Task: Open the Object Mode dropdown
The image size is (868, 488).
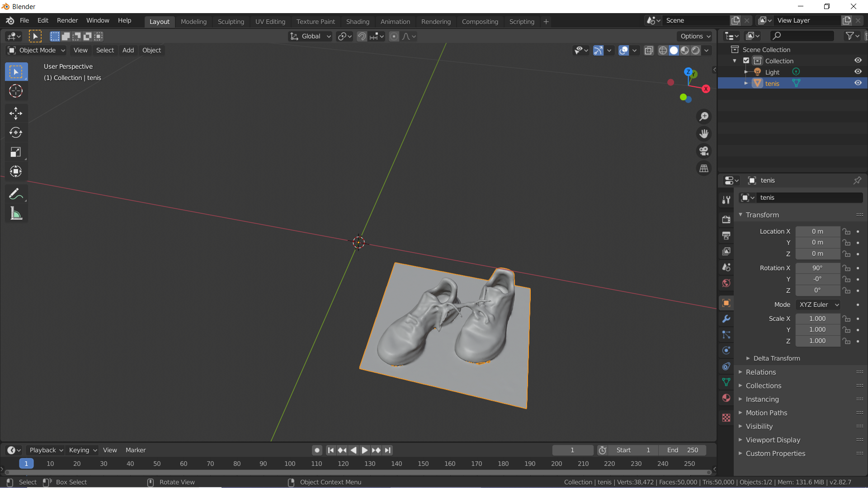Action: 37,50
